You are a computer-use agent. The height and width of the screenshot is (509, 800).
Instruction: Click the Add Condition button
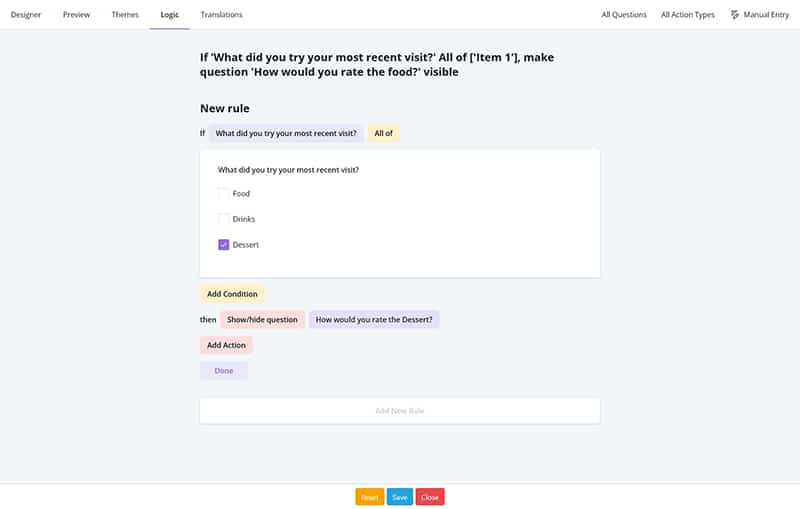pos(232,294)
